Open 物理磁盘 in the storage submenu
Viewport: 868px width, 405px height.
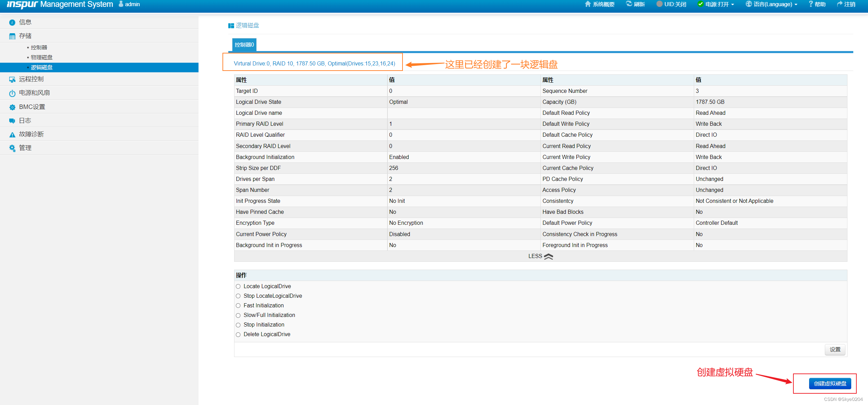coord(41,57)
